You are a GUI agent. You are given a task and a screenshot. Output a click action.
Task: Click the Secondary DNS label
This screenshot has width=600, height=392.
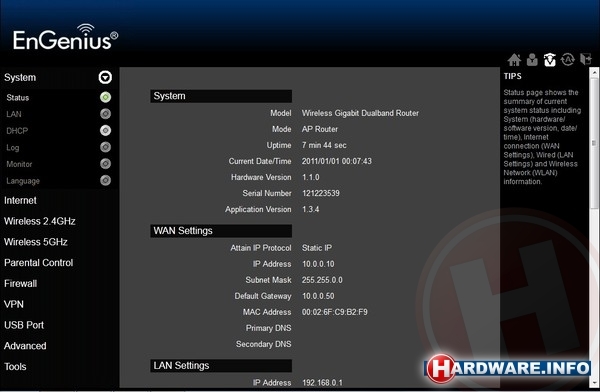[x=264, y=345]
